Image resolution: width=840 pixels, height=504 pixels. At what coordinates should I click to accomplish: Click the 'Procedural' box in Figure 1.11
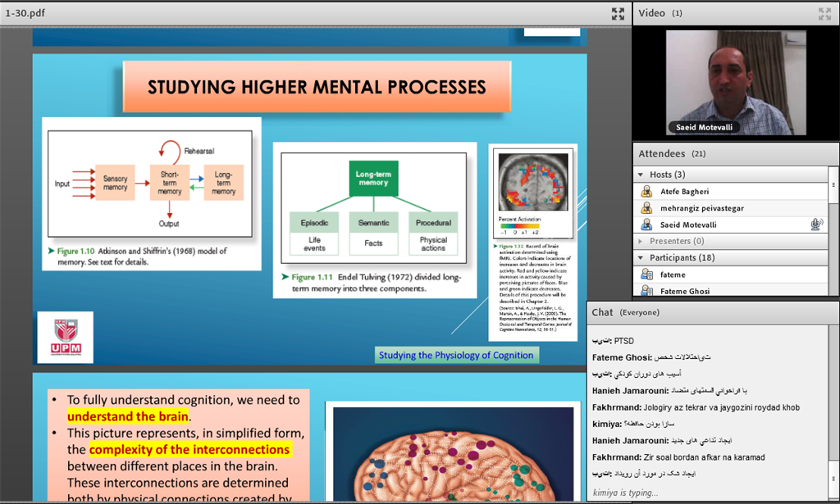(433, 223)
